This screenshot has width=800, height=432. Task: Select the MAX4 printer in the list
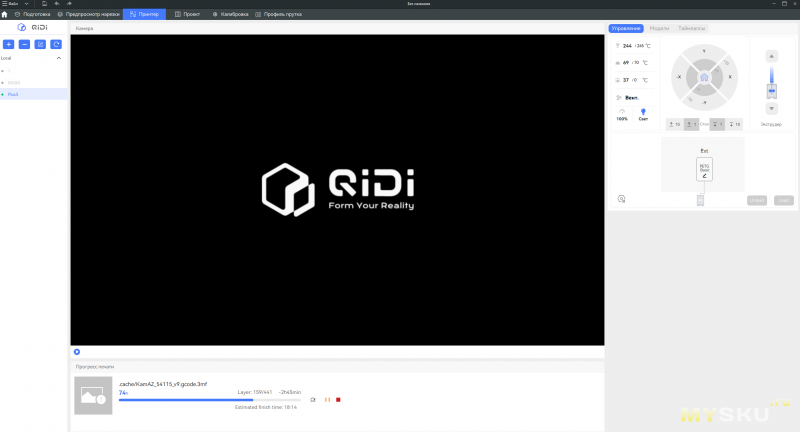[x=34, y=83]
